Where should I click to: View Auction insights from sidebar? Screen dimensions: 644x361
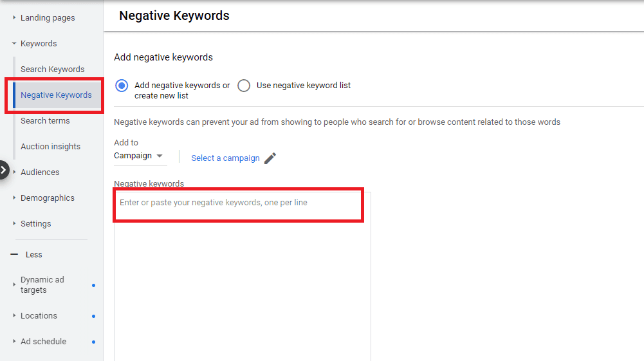50,147
